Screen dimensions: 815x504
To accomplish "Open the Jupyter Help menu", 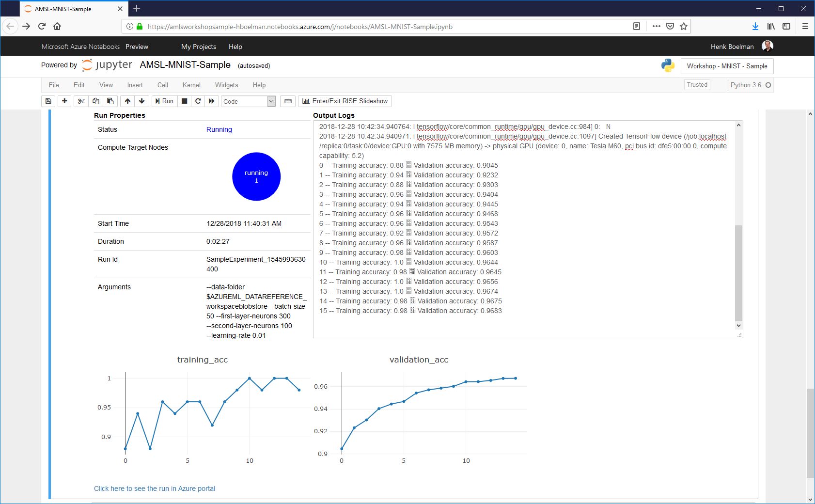I will (259, 85).
